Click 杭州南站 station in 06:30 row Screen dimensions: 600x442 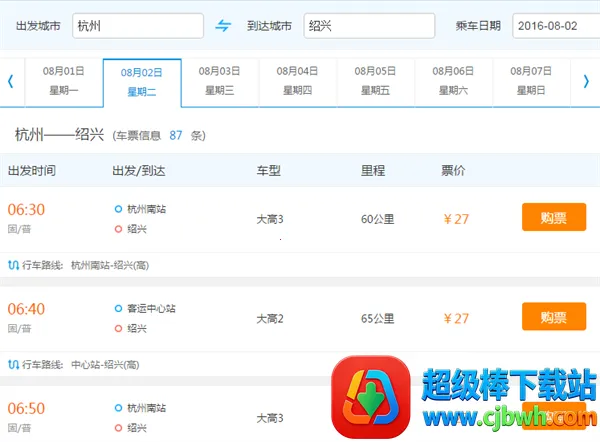coord(147,209)
